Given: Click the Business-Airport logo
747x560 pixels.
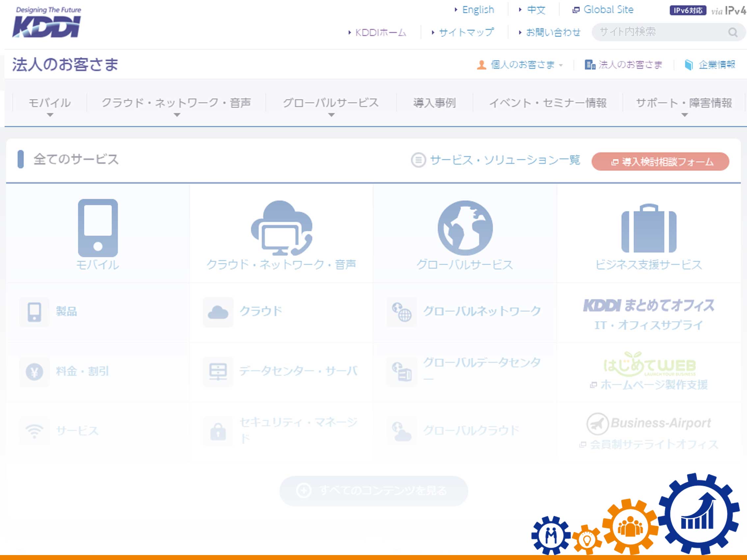Looking at the screenshot, I should click(649, 423).
